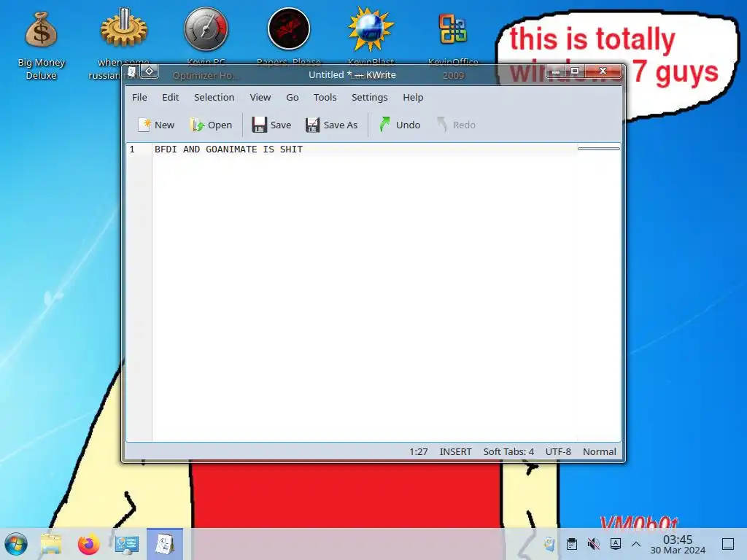This screenshot has height=560, width=747.
Task: Maximize the KWrite window
Action: point(575,71)
